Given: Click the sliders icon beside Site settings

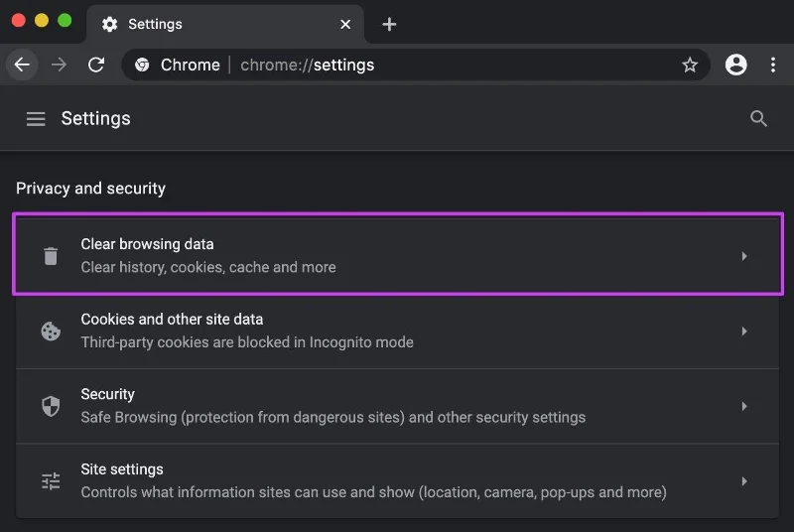Looking at the screenshot, I should (x=51, y=480).
